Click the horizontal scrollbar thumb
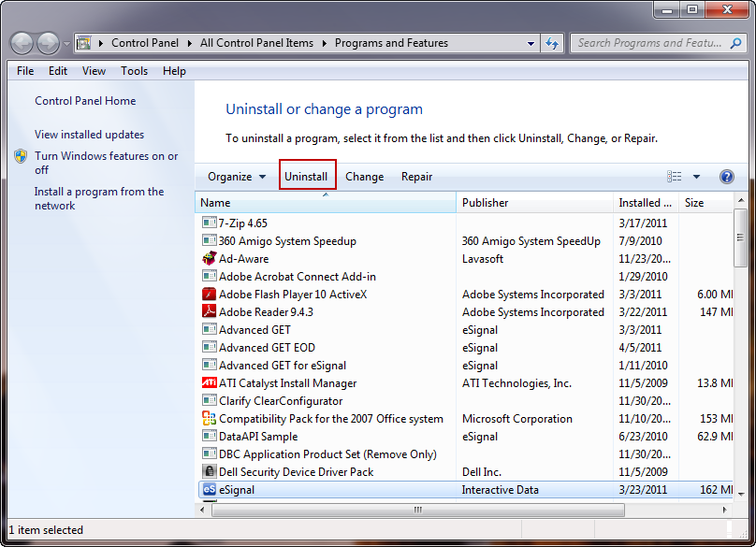Viewport: 756px width, 547px height. [x=418, y=510]
